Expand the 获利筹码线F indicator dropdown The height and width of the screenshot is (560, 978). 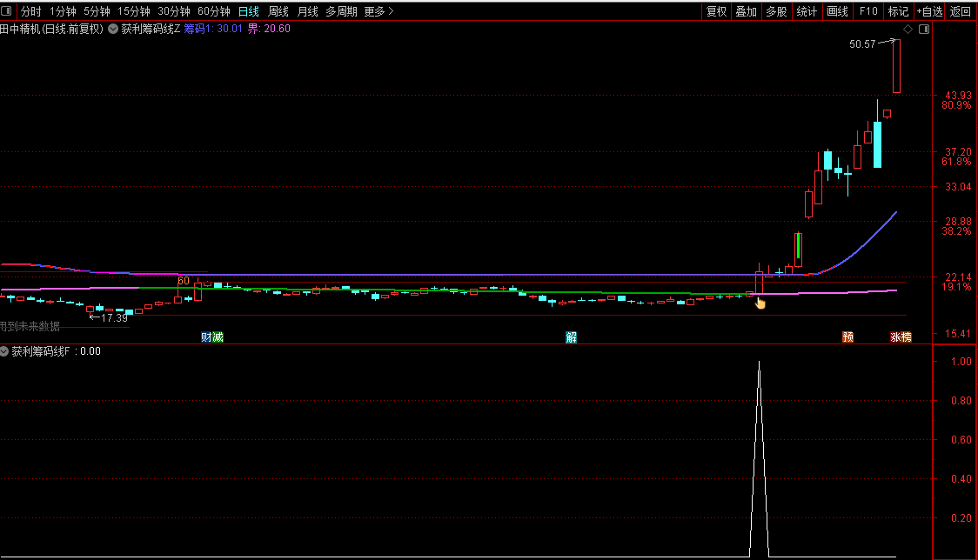pos(5,351)
